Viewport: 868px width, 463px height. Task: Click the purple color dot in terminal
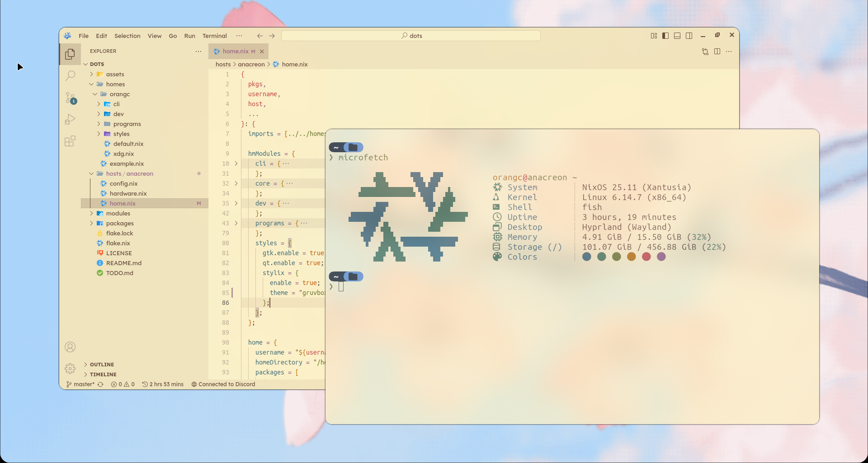tap(661, 257)
